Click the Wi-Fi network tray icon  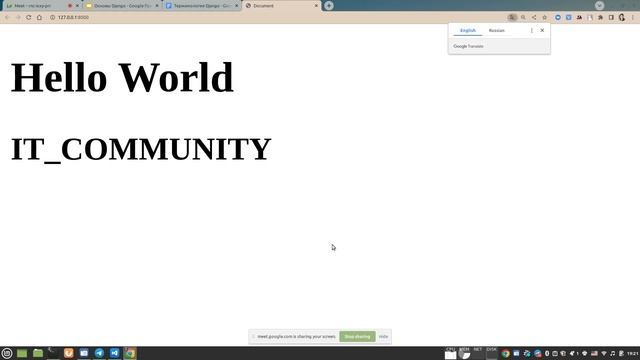(604, 353)
